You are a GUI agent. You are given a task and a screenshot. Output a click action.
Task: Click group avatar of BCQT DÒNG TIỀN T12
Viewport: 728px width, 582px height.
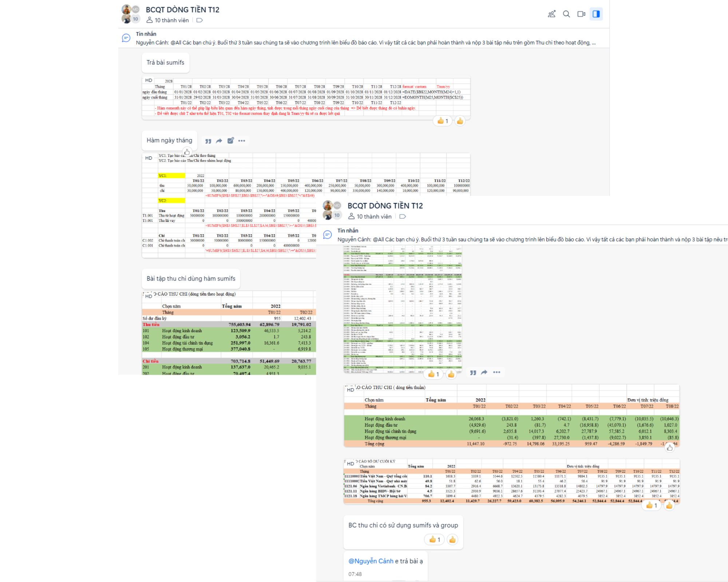[x=131, y=14]
